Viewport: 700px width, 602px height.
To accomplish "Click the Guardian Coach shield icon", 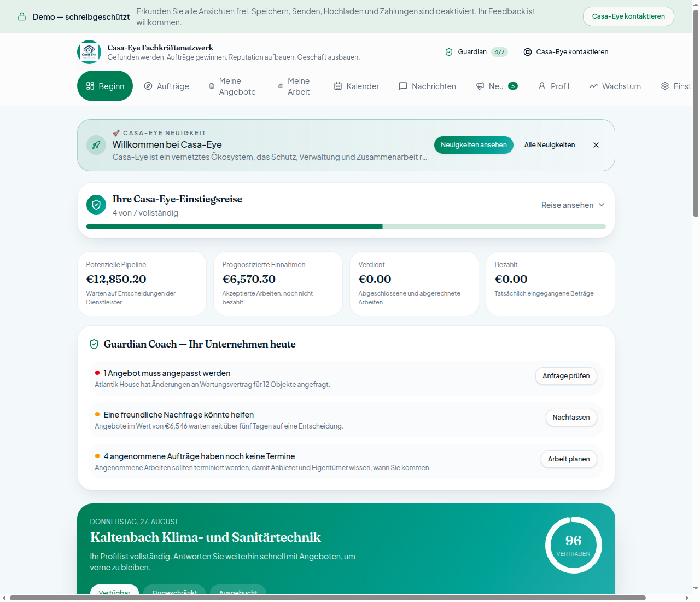I will pyautogui.click(x=94, y=344).
